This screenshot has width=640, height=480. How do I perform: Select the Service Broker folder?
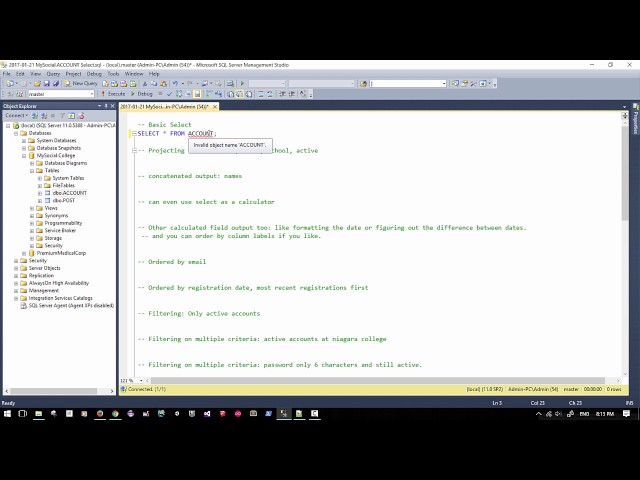[x=60, y=231]
